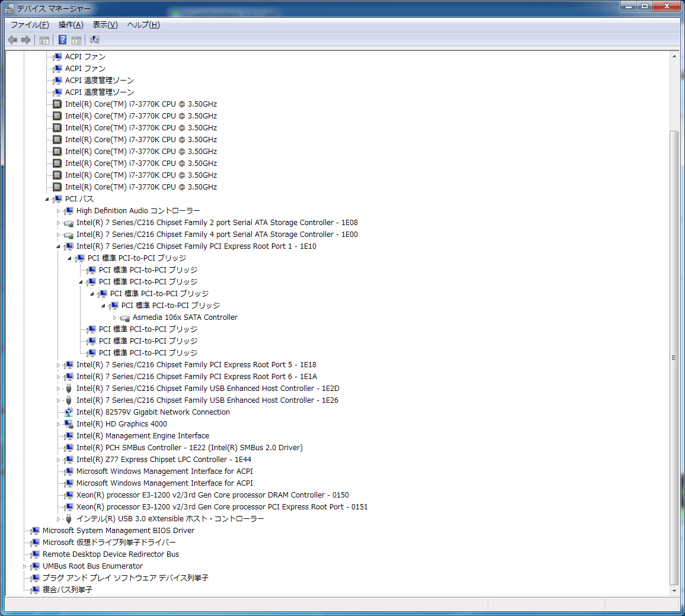Expand the Asmedia 106x SATA Controller node
The image size is (685, 616).
114,317
